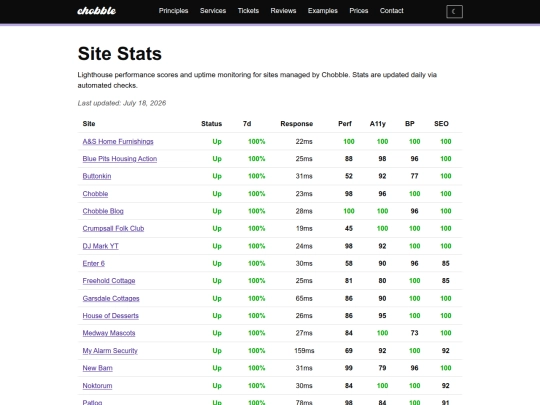Open the Chobble site link

[x=95, y=194]
